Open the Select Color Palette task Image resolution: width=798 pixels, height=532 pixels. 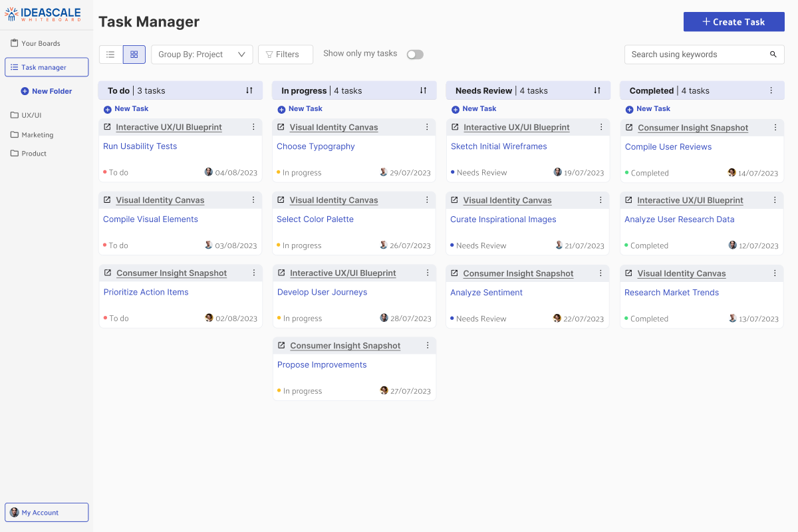pos(315,219)
